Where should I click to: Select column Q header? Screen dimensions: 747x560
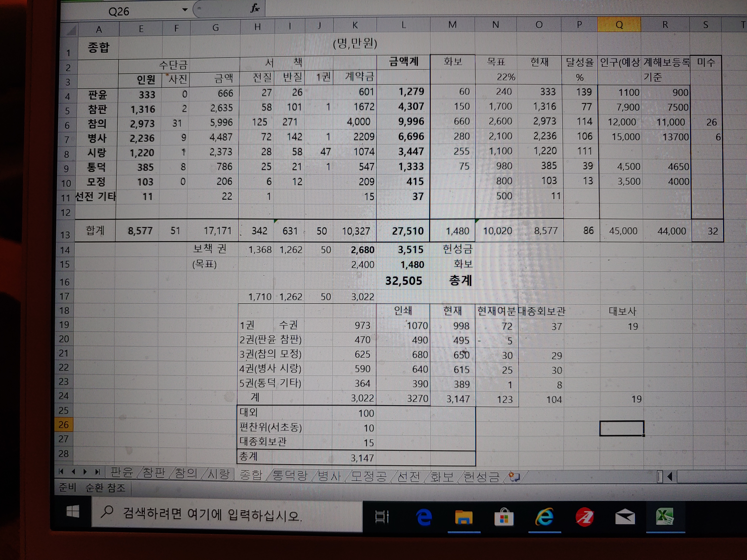click(x=619, y=25)
